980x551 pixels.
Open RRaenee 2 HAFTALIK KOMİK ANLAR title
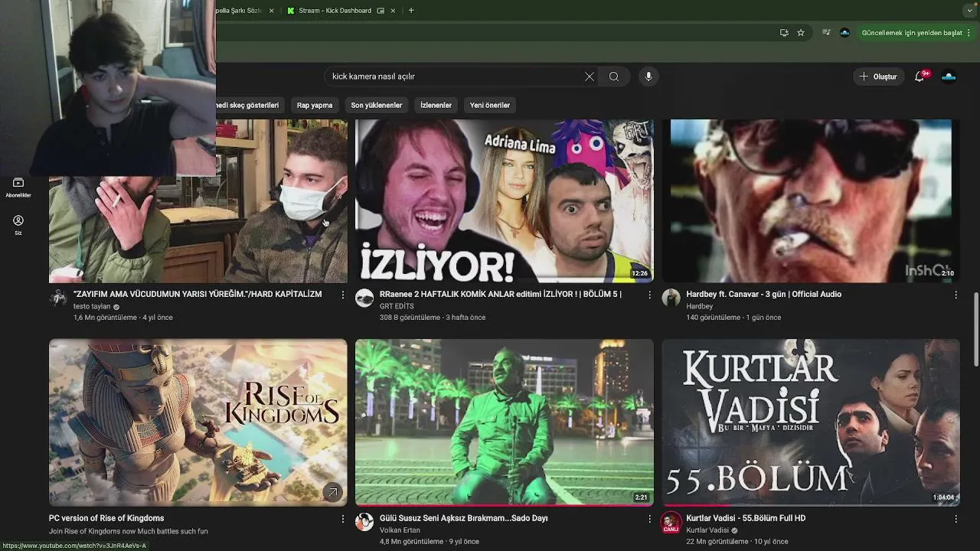pyautogui.click(x=501, y=295)
